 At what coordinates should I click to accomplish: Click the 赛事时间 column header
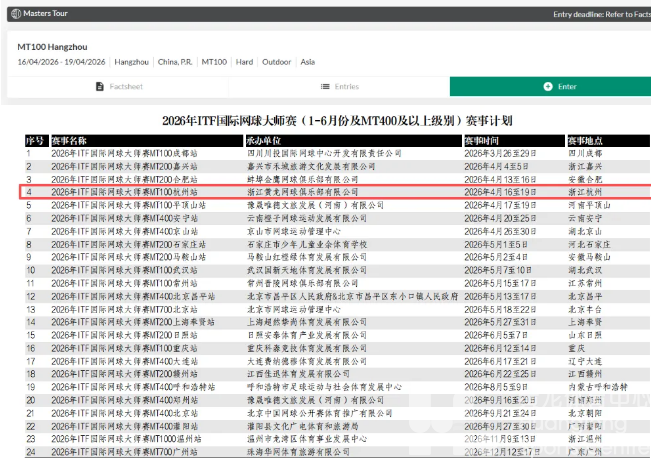(x=514, y=141)
